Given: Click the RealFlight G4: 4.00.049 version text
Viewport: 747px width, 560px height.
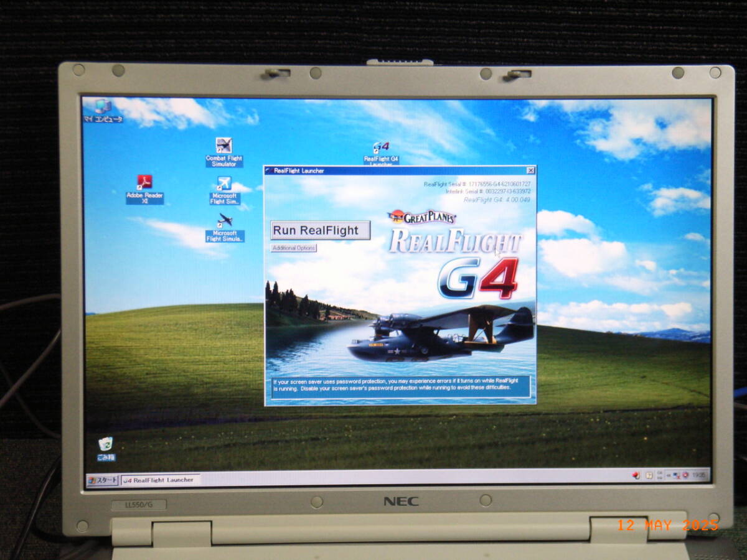Looking at the screenshot, I should click(497, 200).
